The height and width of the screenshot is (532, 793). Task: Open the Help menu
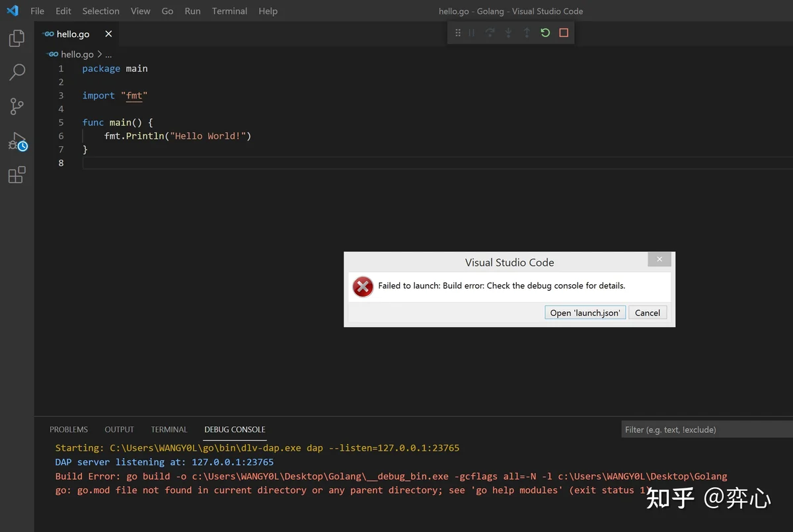268,11
